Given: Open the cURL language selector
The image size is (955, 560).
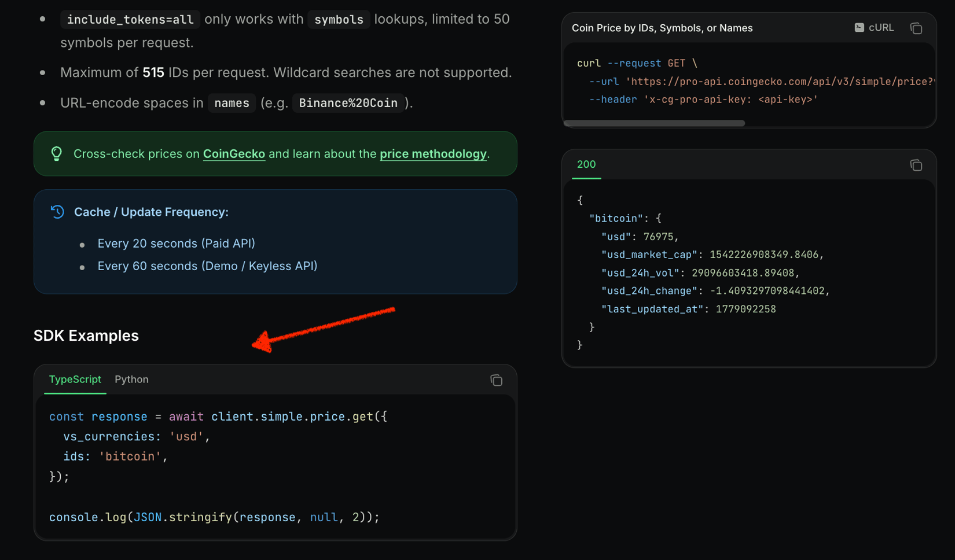Looking at the screenshot, I should point(875,28).
